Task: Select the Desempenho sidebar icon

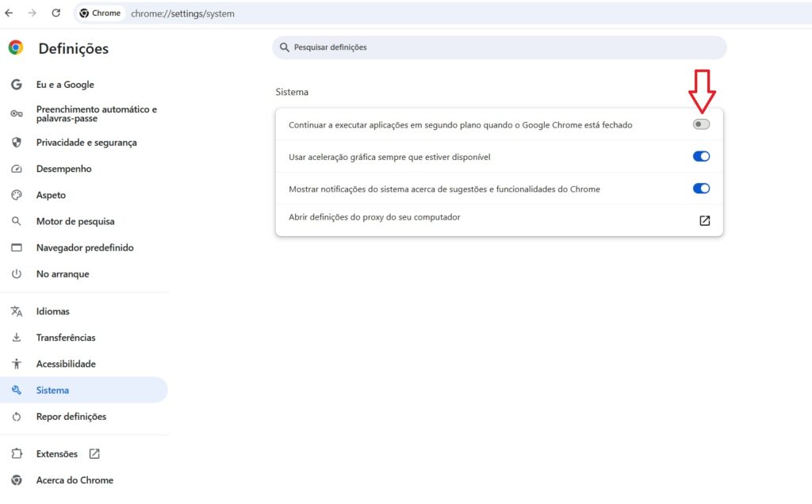Action: click(x=17, y=169)
